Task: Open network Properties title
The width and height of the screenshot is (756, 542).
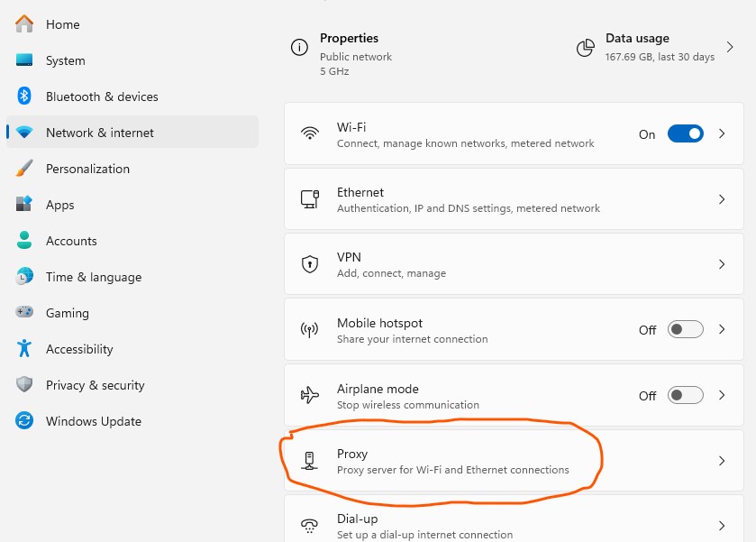Action: point(349,38)
